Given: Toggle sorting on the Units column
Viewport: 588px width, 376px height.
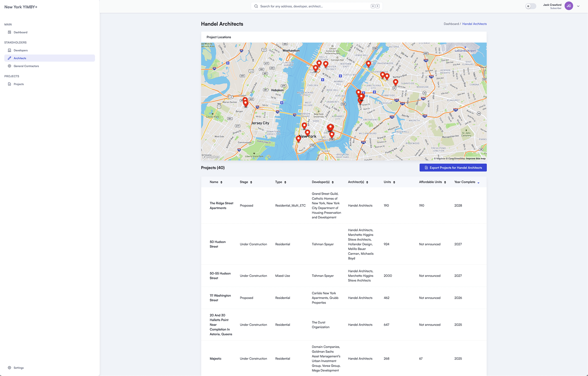Looking at the screenshot, I should click(x=394, y=182).
